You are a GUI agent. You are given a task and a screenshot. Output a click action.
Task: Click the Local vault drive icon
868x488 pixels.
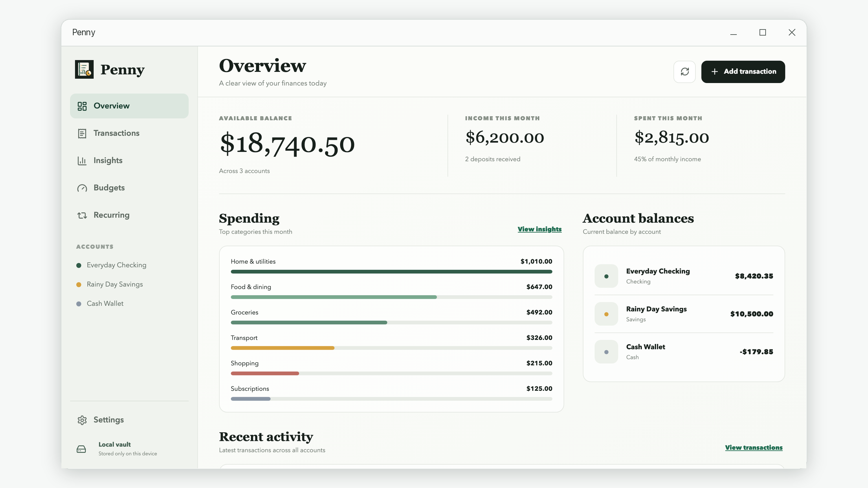[x=81, y=449]
